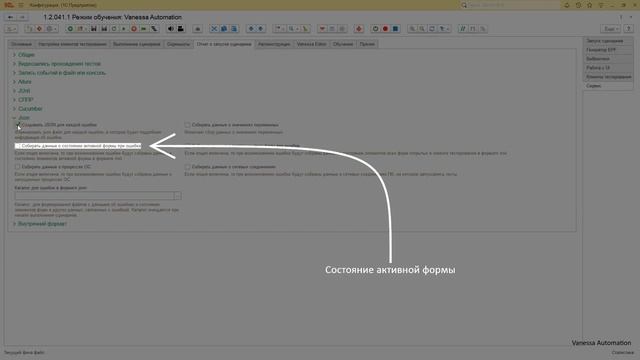The width and height of the screenshot is (640, 360).
Task: Enable Собирать данные о состоянии активной формы checkbox
Action: pos(18,146)
